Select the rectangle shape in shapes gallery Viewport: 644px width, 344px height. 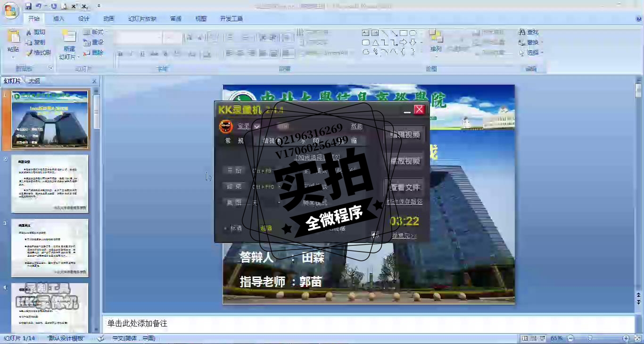(x=403, y=33)
